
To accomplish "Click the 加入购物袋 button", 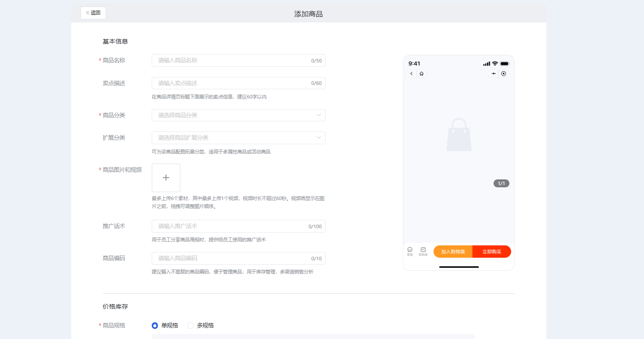I will [453, 252].
